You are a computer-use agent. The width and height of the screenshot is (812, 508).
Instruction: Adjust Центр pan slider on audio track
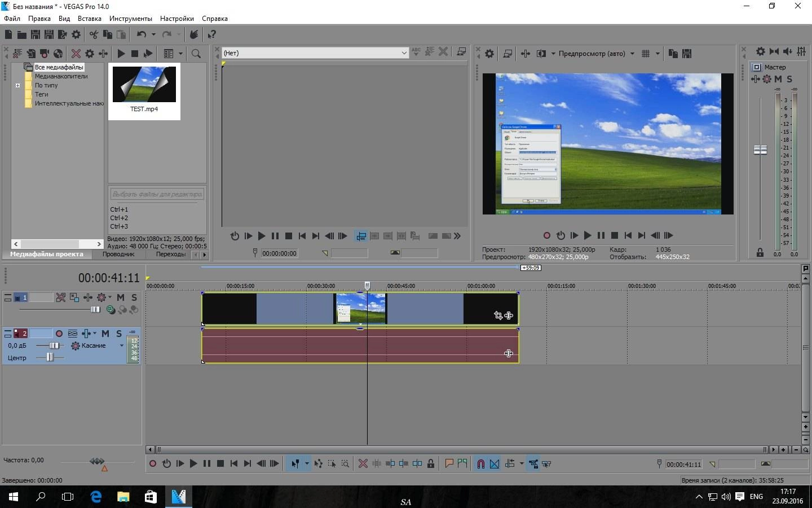click(x=50, y=357)
